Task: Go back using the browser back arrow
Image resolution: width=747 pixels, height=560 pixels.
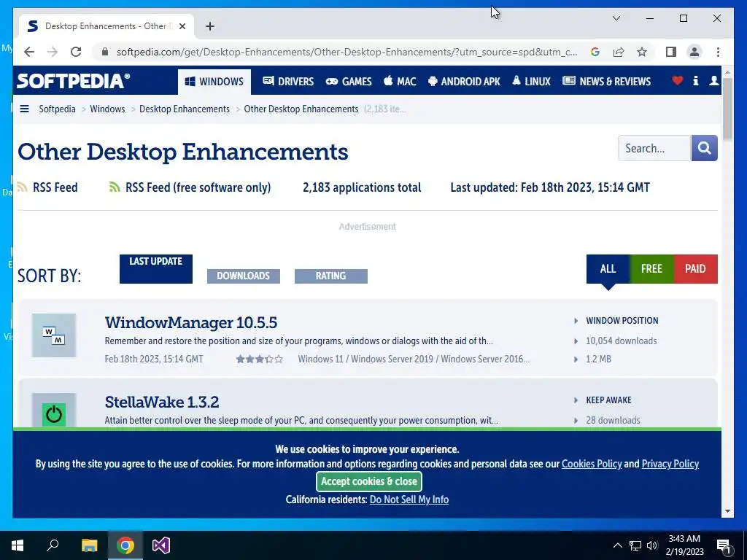Action: tap(29, 52)
